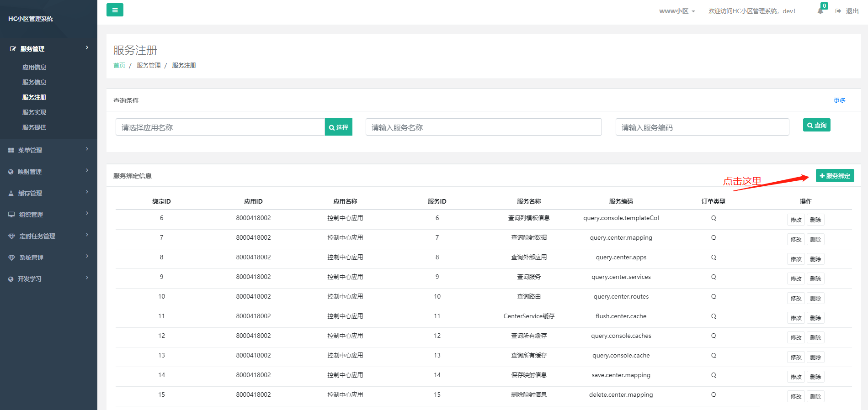Viewport: 868px width, 410px height.
Task: Select 服务注册 submenu item
Action: (34, 97)
